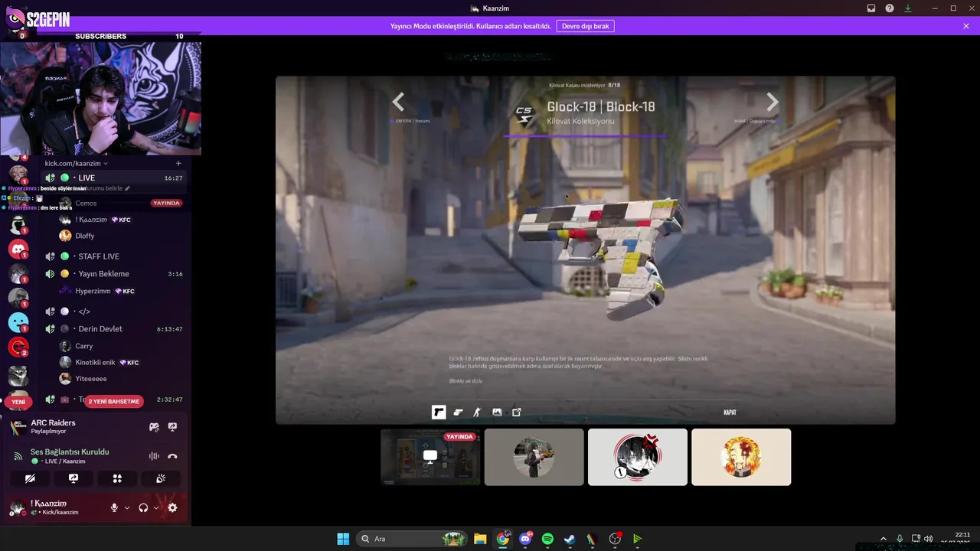Go to previous skin with left arrow

point(398,102)
